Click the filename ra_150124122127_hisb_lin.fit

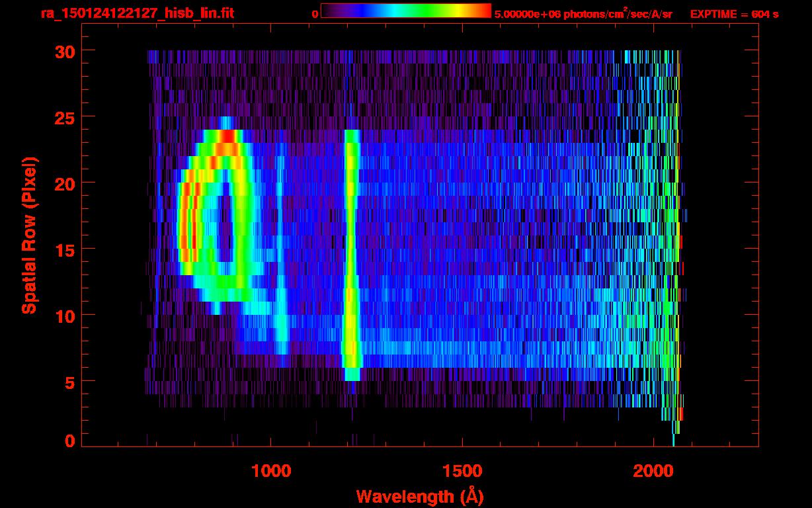[x=137, y=13]
